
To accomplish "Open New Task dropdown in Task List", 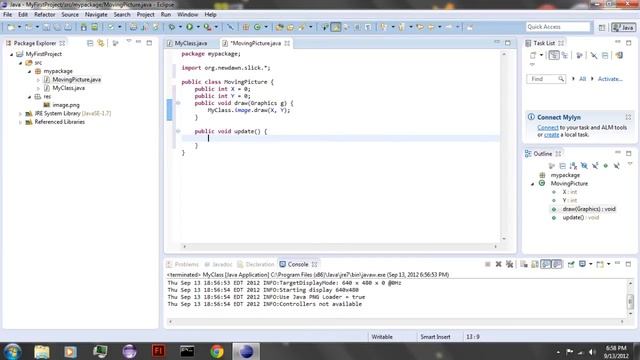I will pyautogui.click(x=541, y=55).
